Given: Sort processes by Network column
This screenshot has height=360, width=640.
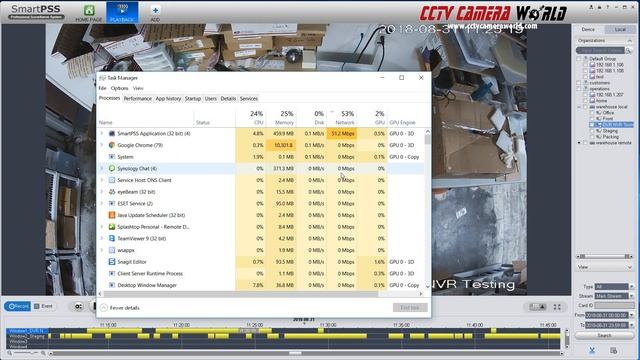Looking at the screenshot, I should (342, 118).
